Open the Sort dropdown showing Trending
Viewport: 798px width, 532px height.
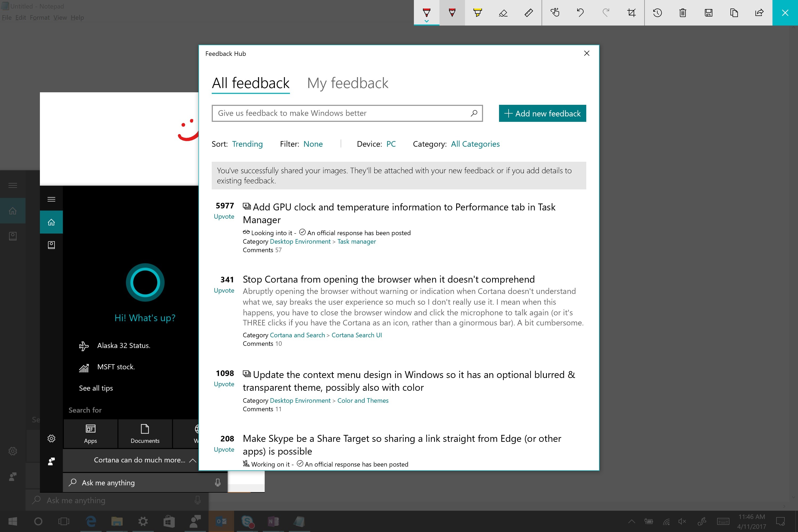coord(247,144)
